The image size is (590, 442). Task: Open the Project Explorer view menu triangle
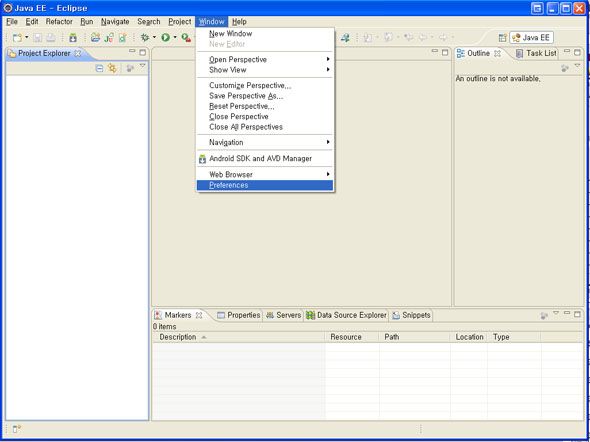tap(142, 66)
